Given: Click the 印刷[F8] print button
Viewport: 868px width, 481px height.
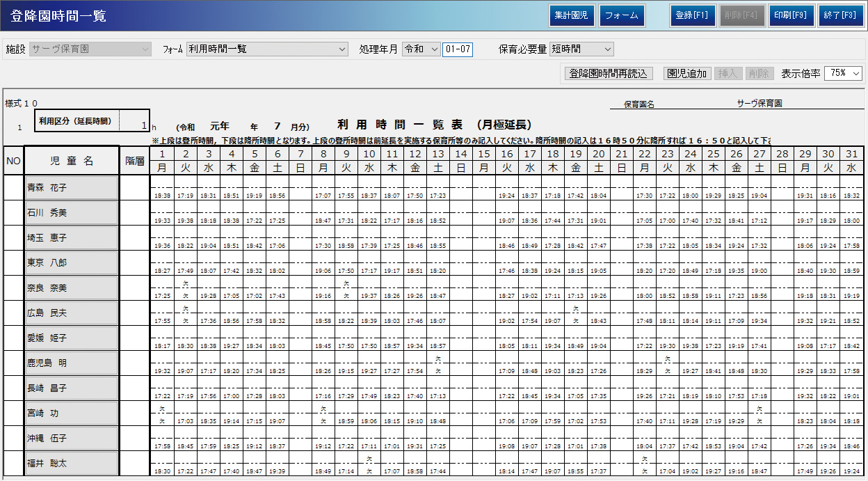Looking at the screenshot, I should click(x=791, y=15).
